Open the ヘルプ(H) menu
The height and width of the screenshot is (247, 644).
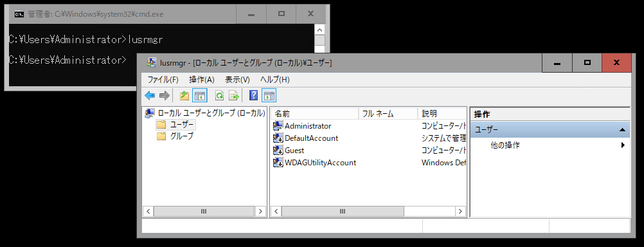pyautogui.click(x=275, y=80)
